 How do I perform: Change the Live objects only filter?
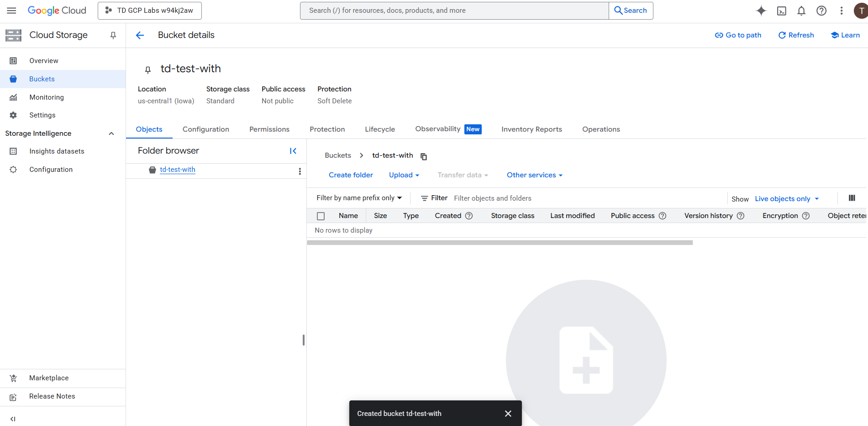click(x=786, y=198)
